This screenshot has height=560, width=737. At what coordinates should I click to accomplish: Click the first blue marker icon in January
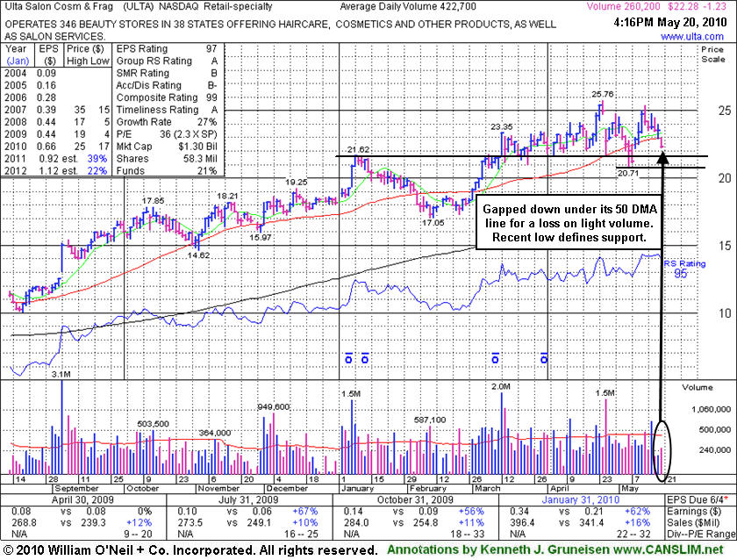click(349, 358)
